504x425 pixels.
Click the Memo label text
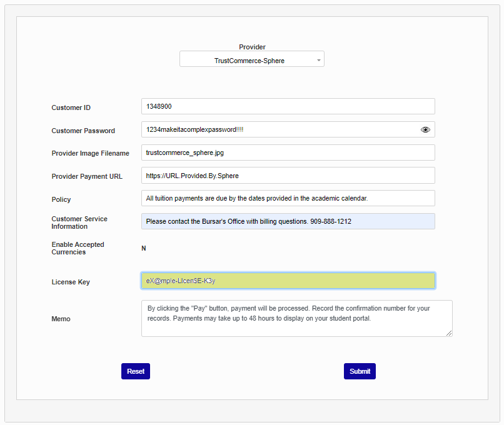(x=61, y=319)
